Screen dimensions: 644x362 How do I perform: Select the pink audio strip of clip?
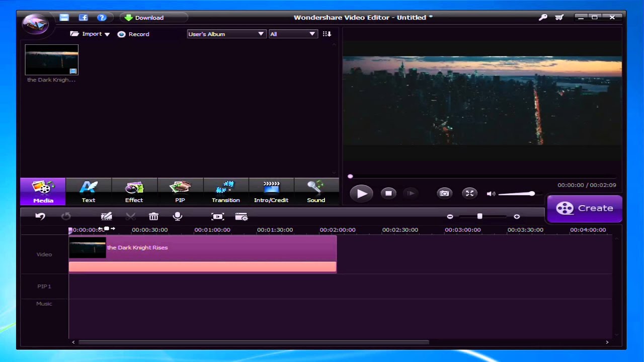202,267
